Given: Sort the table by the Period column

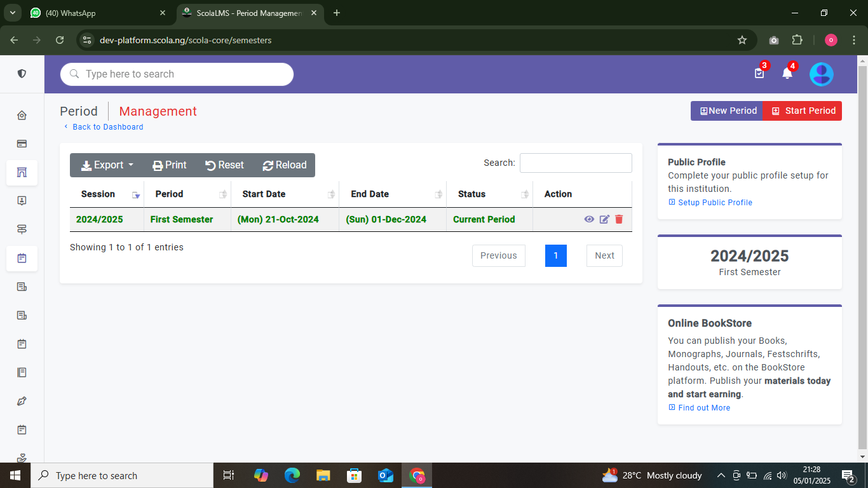Looking at the screenshot, I should point(187,194).
